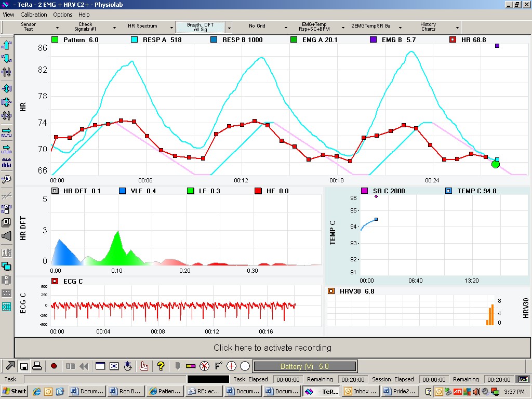The height and width of the screenshot is (399, 532).
Task: Click the floppy disk save icon
Action: pyautogui.click(x=24, y=366)
